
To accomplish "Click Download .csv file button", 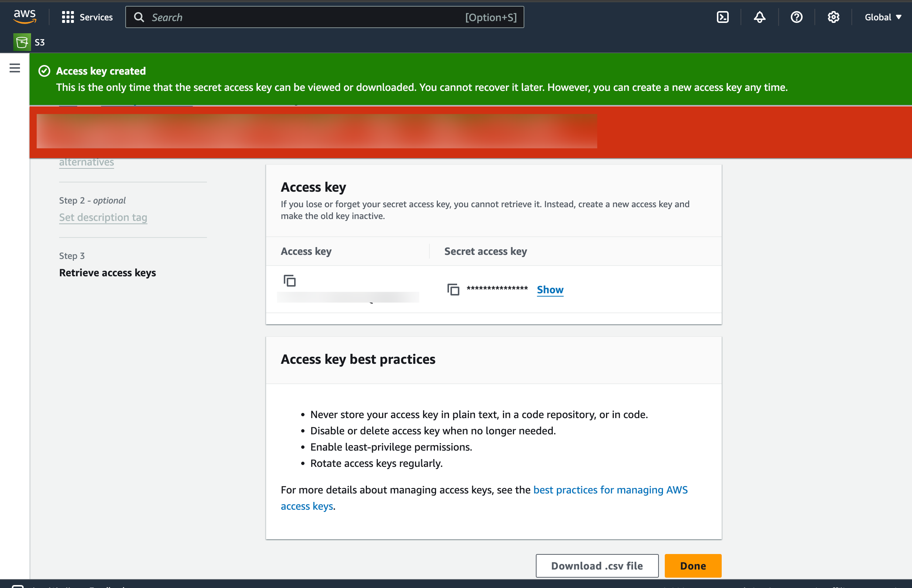I will [596, 565].
